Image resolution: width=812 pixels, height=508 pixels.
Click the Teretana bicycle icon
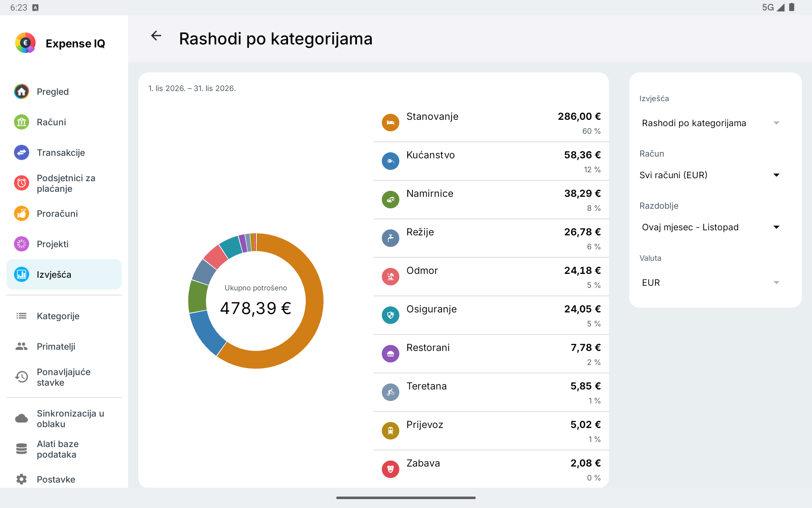point(390,392)
